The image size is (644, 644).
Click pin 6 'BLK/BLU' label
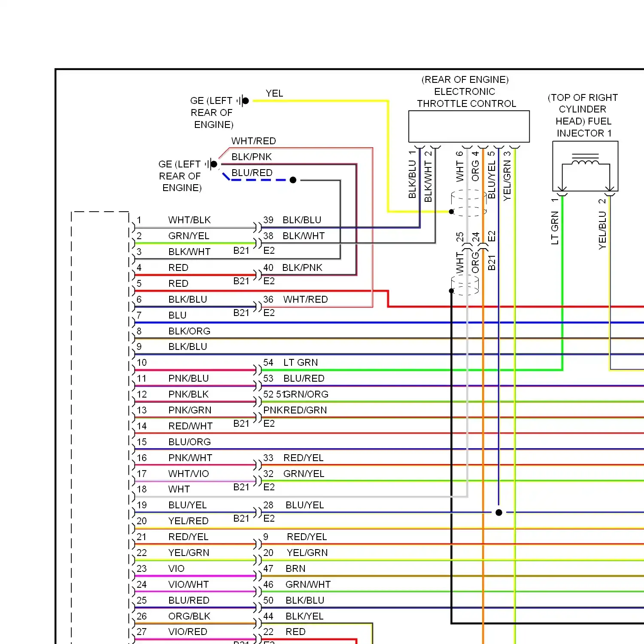point(188,299)
